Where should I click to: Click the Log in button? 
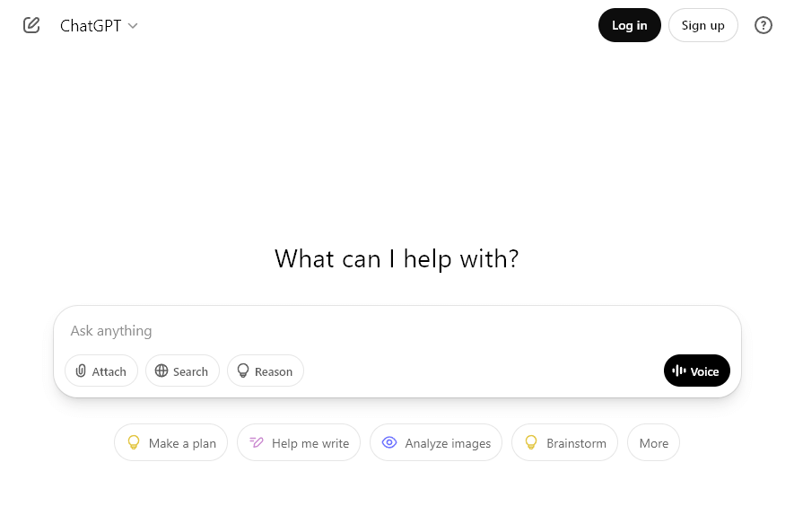point(629,25)
